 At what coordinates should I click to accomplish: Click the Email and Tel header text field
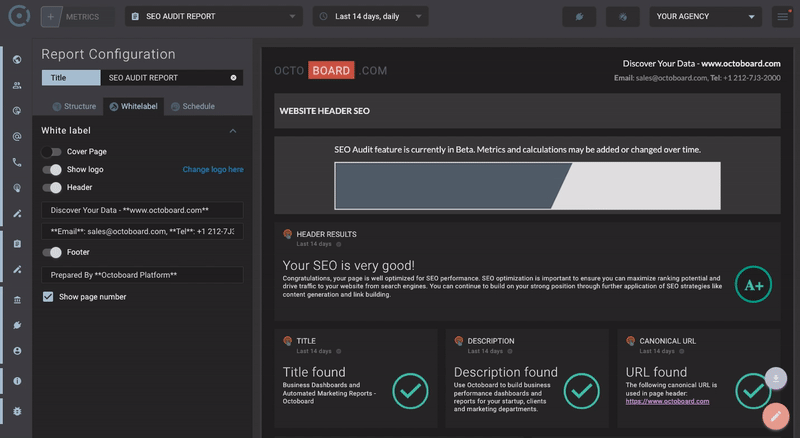[142, 231]
